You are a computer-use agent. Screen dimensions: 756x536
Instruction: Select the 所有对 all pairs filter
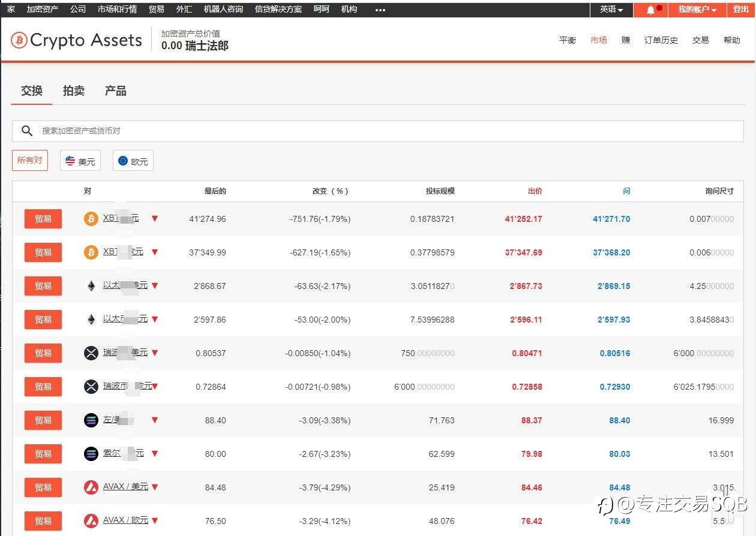30,160
